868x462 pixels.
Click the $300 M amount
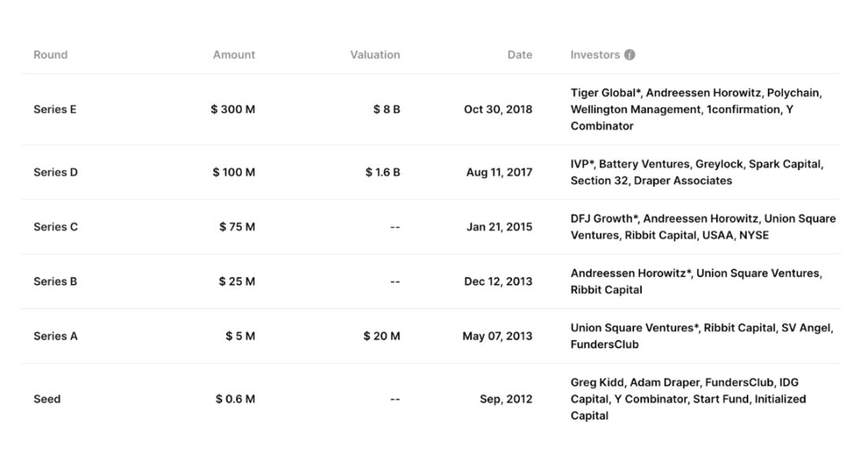[233, 109]
